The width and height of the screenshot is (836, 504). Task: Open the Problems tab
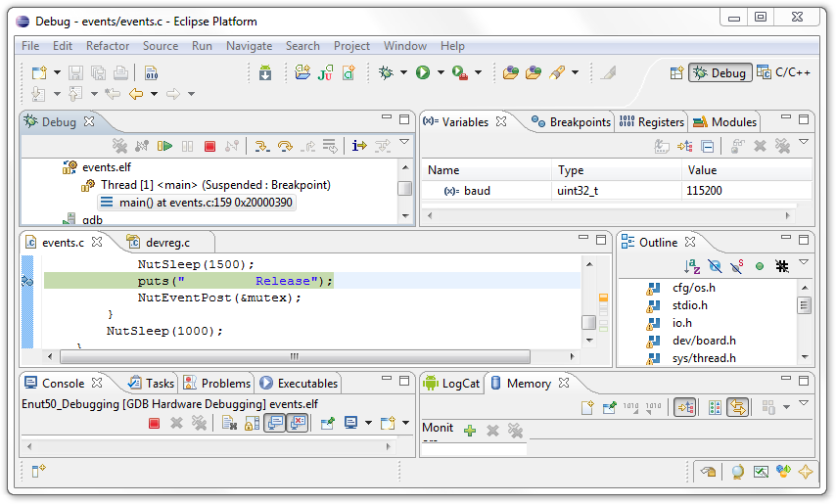(x=216, y=384)
